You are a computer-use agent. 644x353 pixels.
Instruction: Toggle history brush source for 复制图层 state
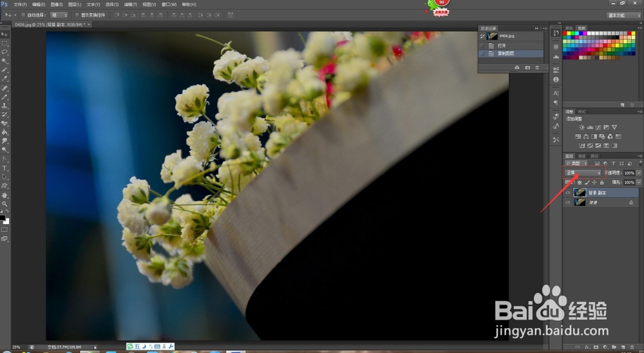point(482,53)
